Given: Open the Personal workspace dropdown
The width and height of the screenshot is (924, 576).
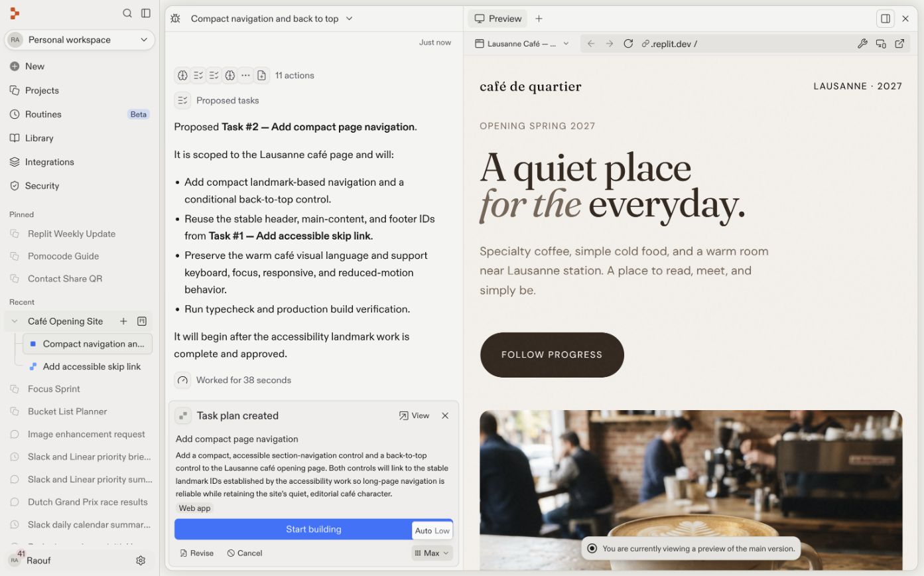Looking at the screenshot, I should 80,40.
